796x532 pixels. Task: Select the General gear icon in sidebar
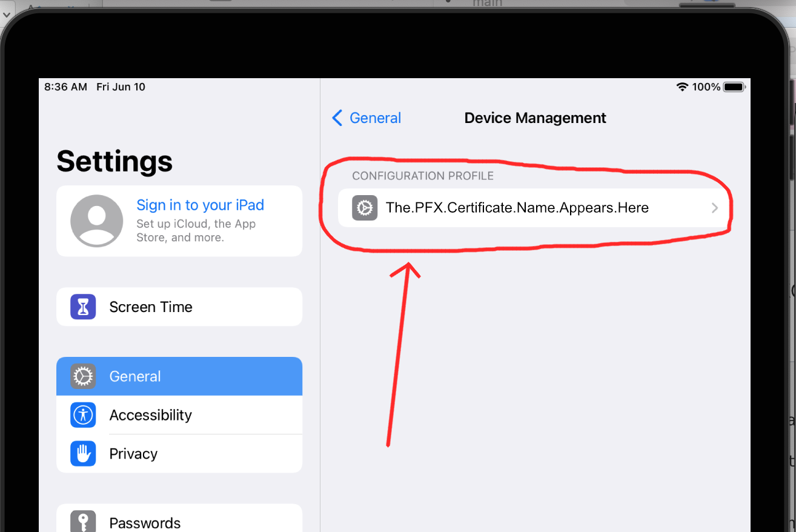click(x=83, y=376)
